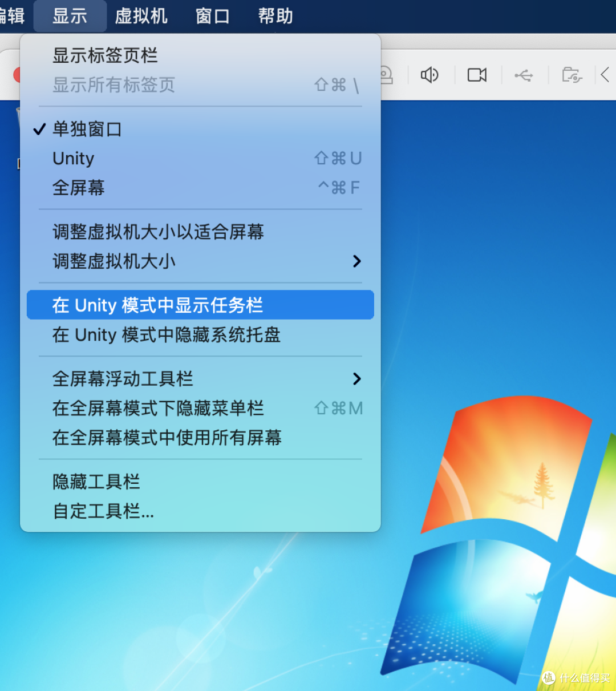This screenshot has height=691, width=616.
Task: Open the camera device toolbar icon
Action: (x=476, y=74)
